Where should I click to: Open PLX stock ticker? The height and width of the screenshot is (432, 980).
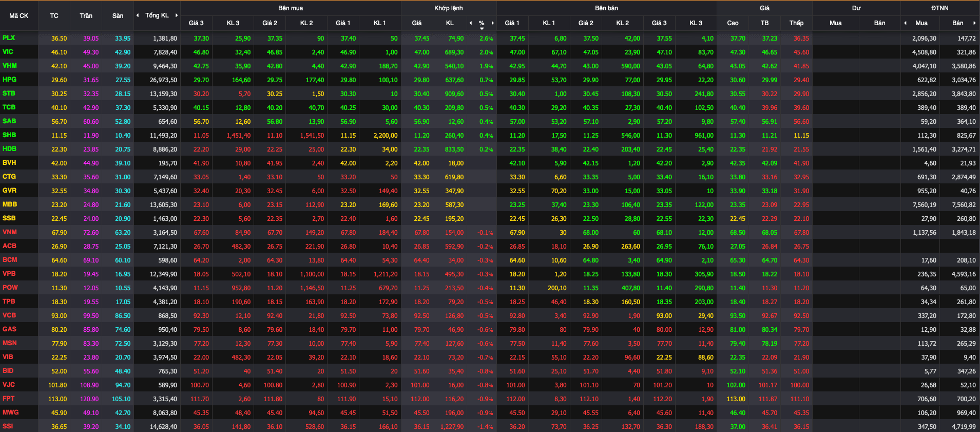pyautogui.click(x=9, y=38)
